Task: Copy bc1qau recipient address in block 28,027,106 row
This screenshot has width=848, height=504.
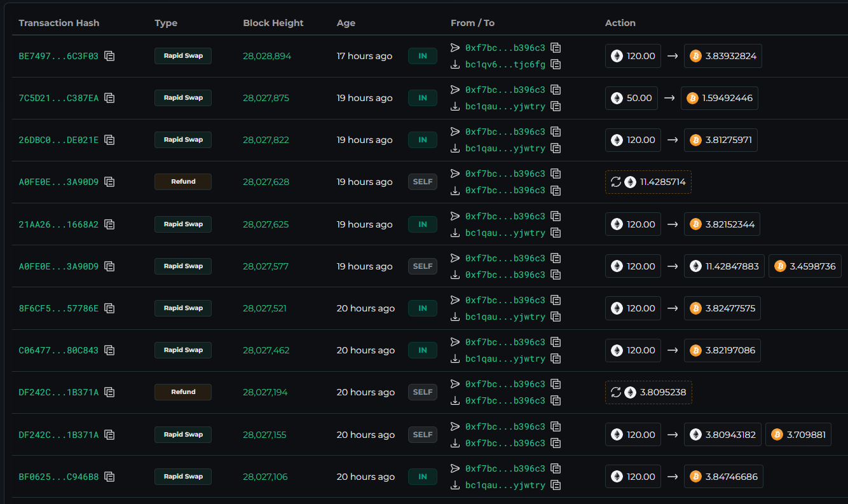Action: [x=556, y=485]
